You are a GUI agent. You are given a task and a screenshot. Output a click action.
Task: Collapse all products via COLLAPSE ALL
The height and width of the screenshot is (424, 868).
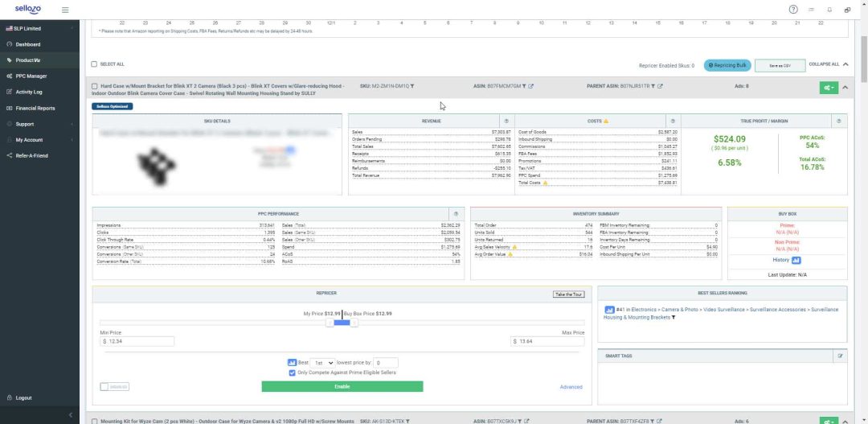(828, 64)
